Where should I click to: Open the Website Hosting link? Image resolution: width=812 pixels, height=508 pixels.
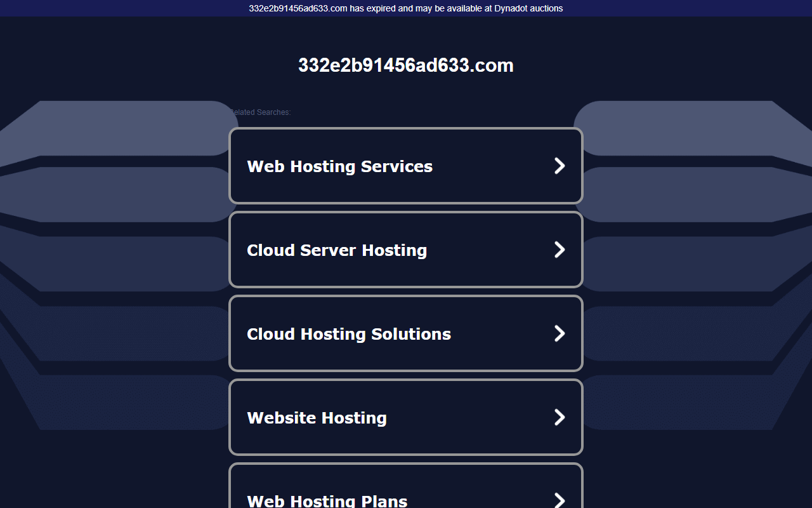pyautogui.click(x=406, y=417)
